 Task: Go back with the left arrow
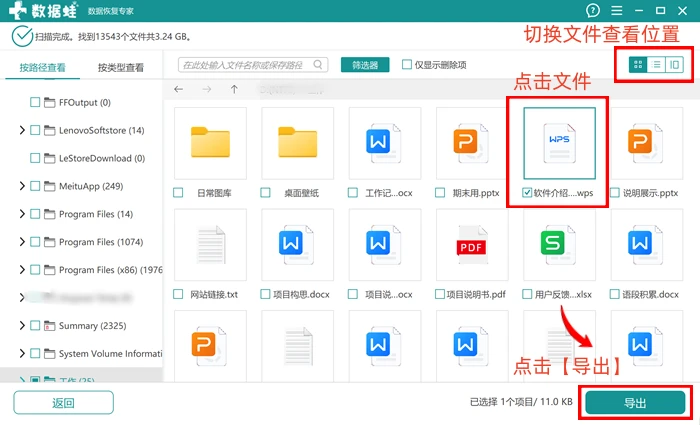179,89
